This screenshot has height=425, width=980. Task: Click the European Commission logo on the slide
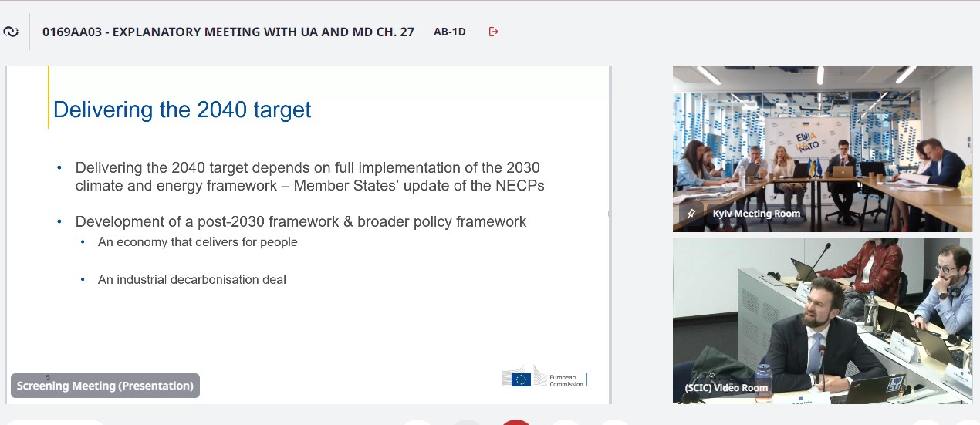[544, 378]
